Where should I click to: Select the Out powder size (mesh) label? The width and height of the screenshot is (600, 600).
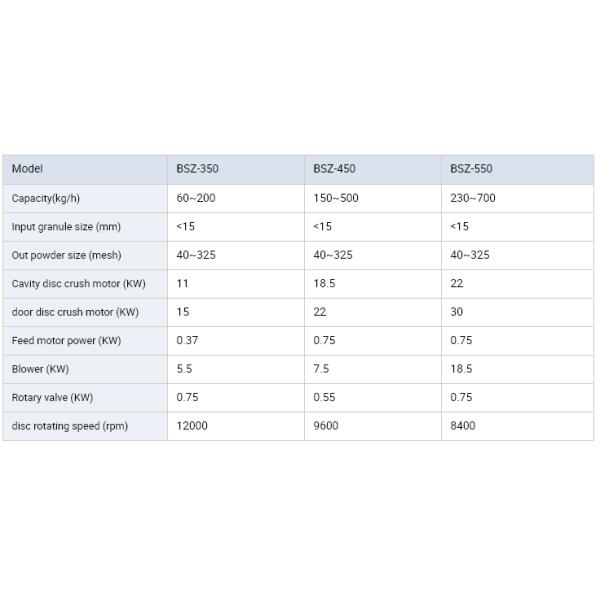[68, 255]
